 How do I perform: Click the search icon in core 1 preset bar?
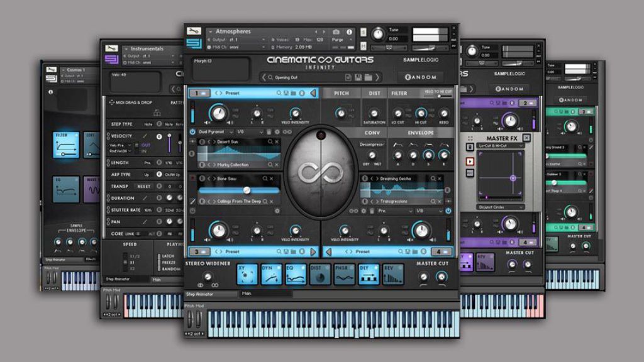(x=279, y=93)
